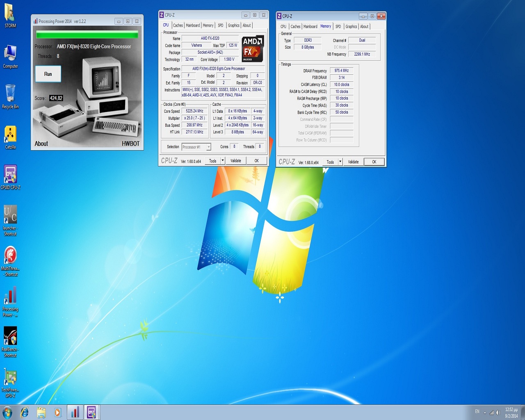The height and width of the screenshot is (420, 525).
Task: Select Memory tab in left CPU-Z window
Action: 208,25
